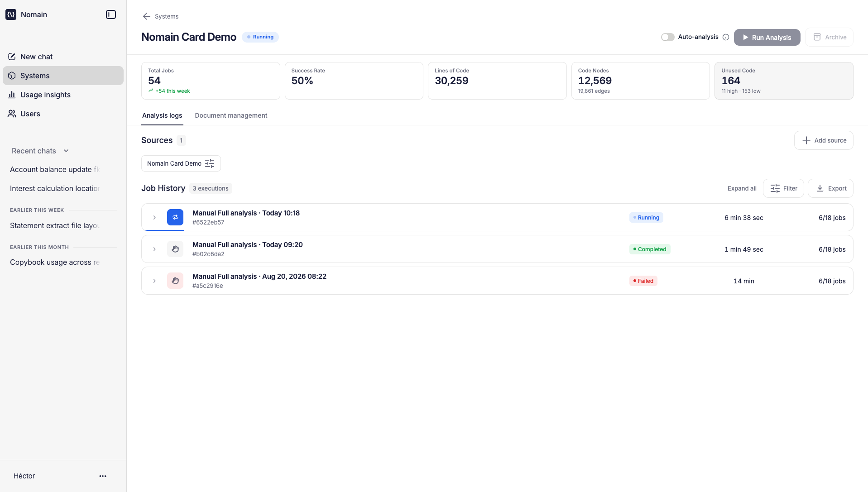The image size is (868, 492).
Task: Click the hand icon for job #b02c6da2
Action: [x=175, y=249]
